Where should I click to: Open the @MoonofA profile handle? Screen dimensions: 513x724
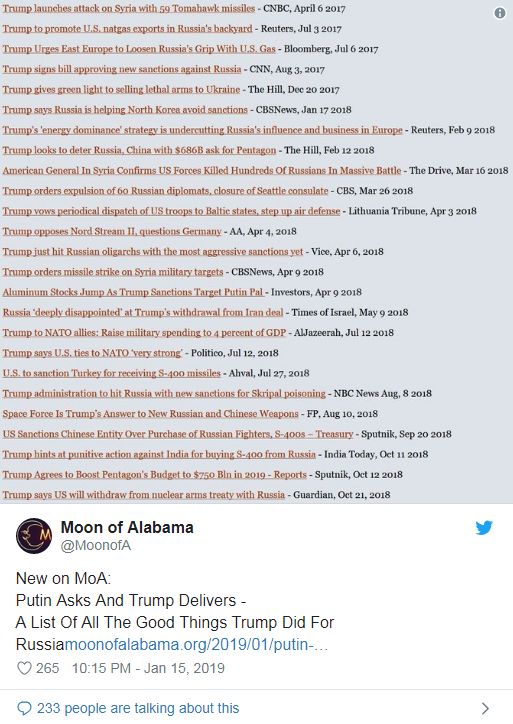[x=96, y=545]
